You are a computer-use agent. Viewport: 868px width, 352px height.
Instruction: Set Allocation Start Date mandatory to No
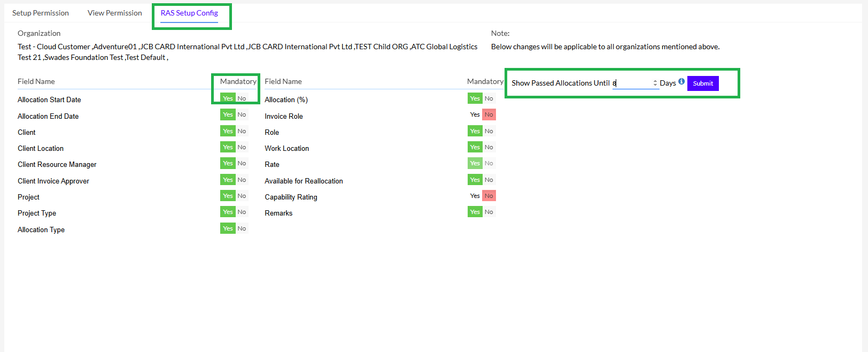coord(242,98)
